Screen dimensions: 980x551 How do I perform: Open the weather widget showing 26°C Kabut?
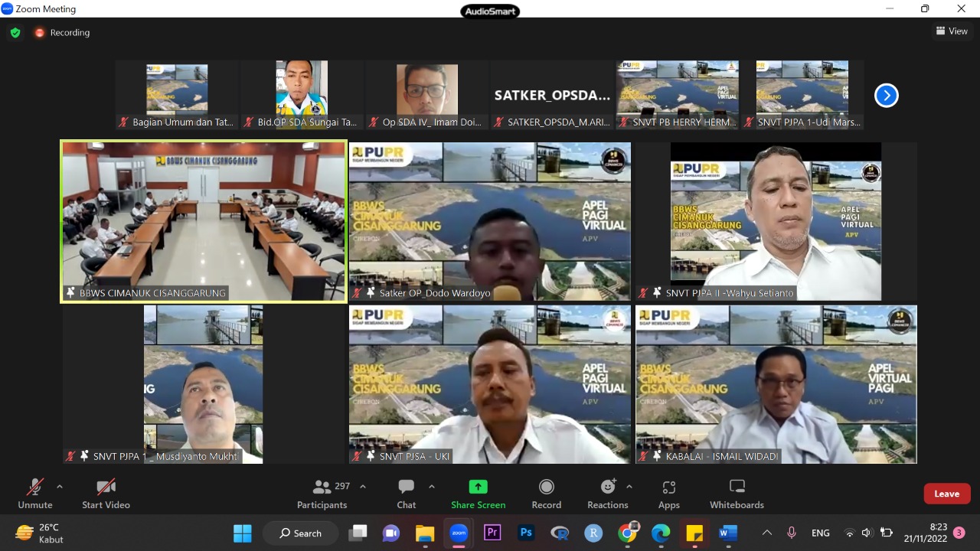coord(38,533)
